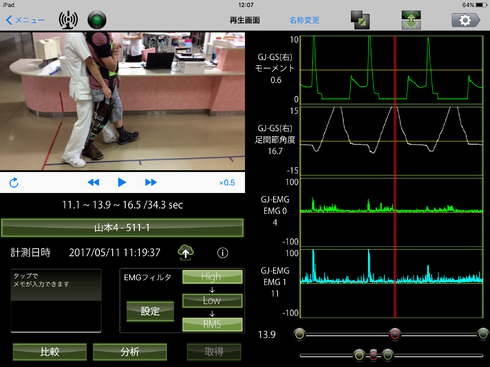Go back to the メニュー screen

click(25, 20)
